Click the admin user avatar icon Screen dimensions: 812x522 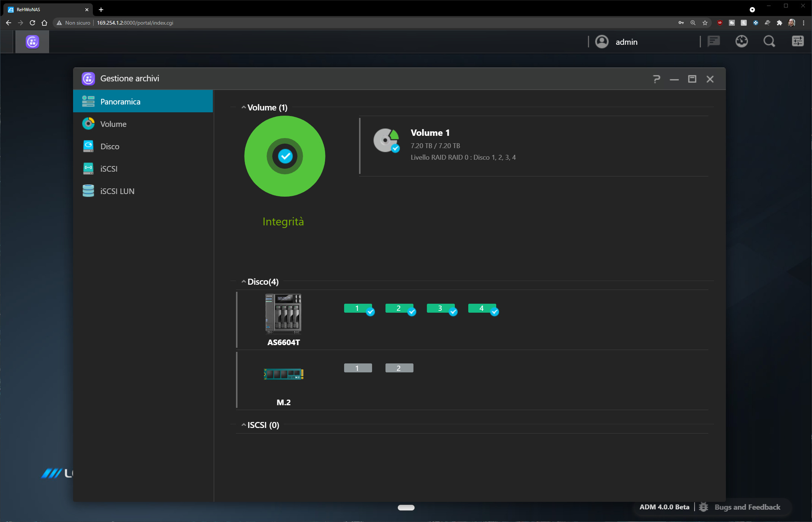coord(602,42)
